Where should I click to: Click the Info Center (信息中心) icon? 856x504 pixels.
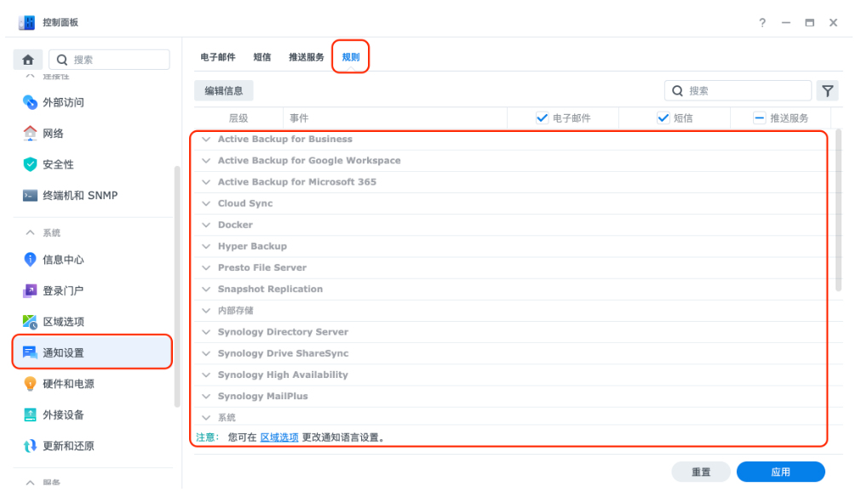coord(30,260)
